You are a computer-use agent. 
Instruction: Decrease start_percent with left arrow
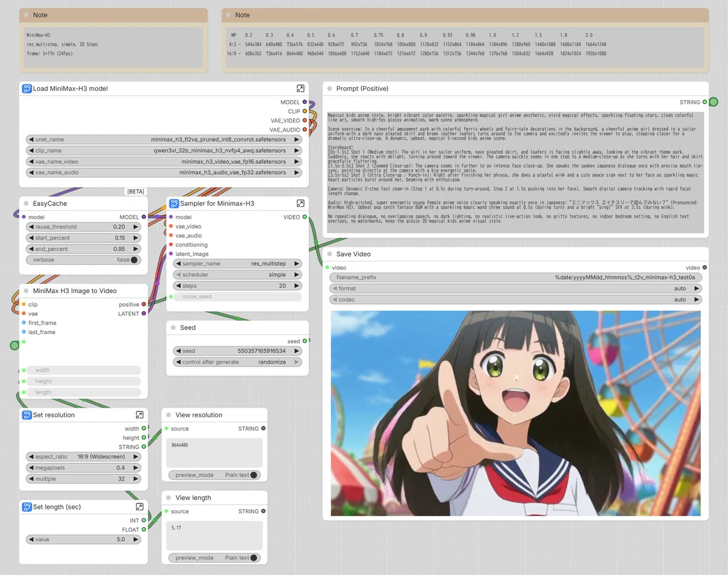click(31, 238)
